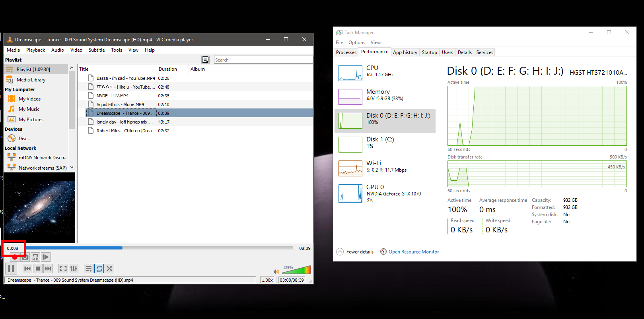Image resolution: width=644 pixels, height=319 pixels.
Task: Select Playlist [1:09:30] in the sidebar
Action: [x=36, y=69]
